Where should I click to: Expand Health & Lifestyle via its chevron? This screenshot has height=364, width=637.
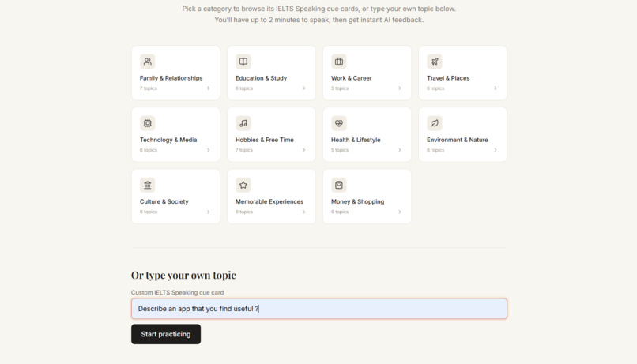[x=400, y=150]
